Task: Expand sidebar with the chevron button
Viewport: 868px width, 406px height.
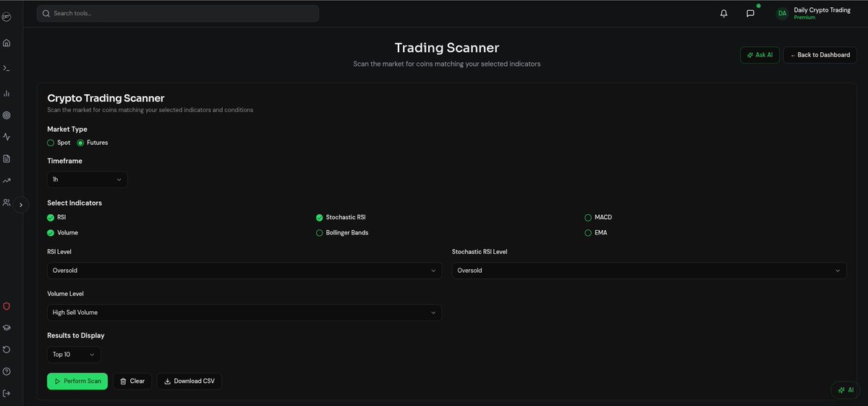Action: (21, 205)
